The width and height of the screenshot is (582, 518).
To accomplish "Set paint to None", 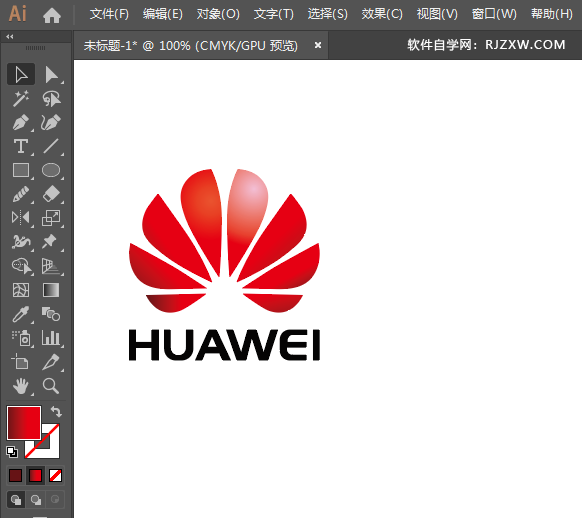I will (55, 475).
